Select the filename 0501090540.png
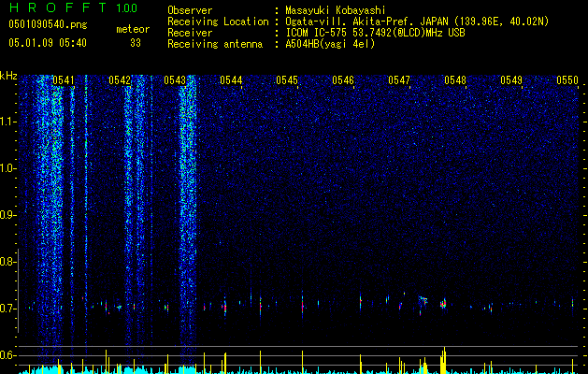The height and width of the screenshot is (374, 588). tap(48, 24)
